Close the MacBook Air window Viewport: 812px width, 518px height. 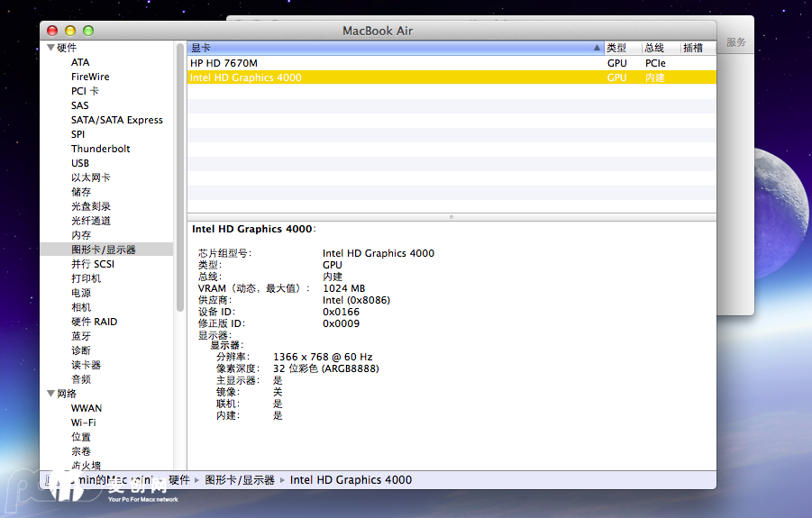point(52,31)
